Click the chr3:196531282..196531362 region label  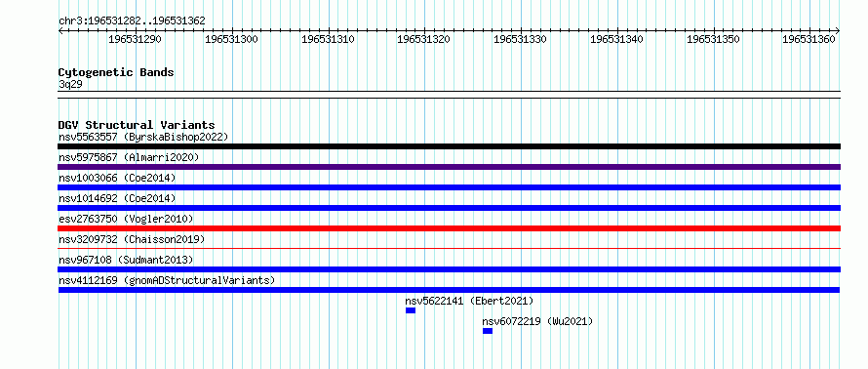tap(132, 20)
